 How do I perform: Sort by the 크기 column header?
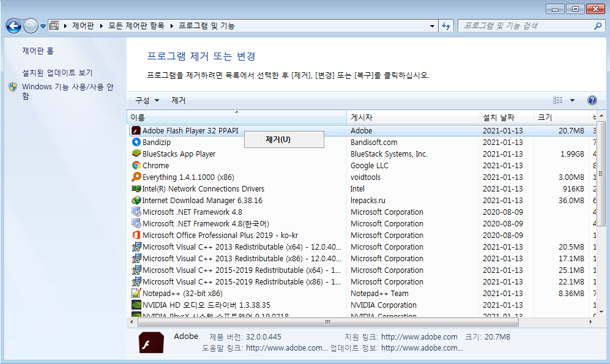[x=562, y=117]
